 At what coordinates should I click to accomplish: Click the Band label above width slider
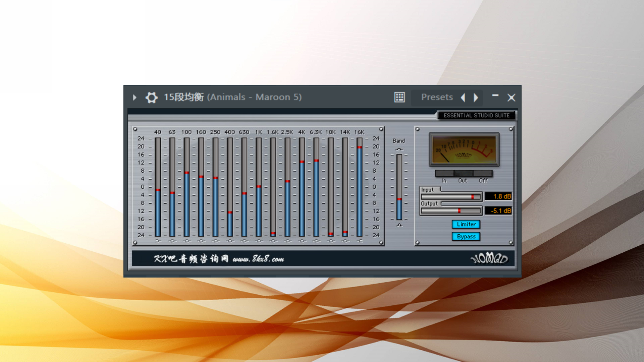[399, 141]
